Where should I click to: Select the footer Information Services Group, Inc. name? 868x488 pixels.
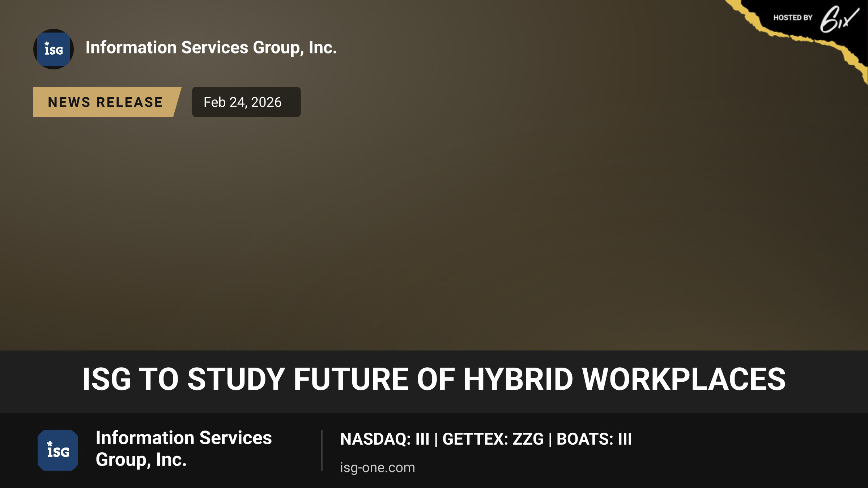(x=184, y=449)
